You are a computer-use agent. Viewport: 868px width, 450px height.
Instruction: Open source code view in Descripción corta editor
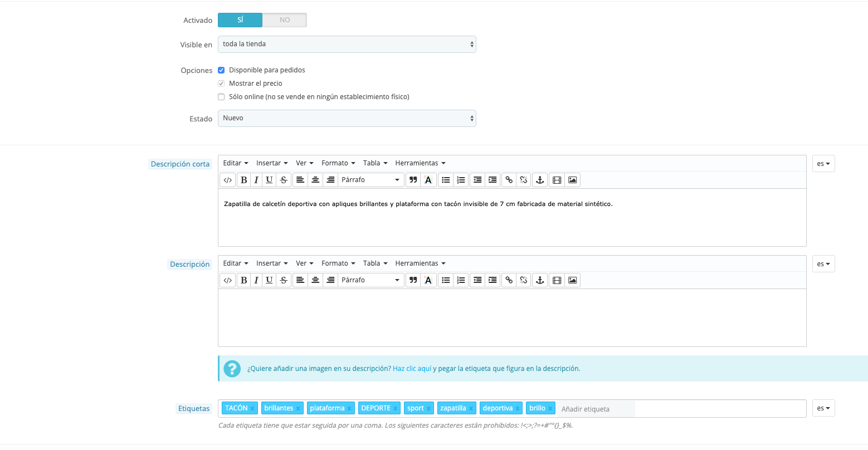(227, 180)
